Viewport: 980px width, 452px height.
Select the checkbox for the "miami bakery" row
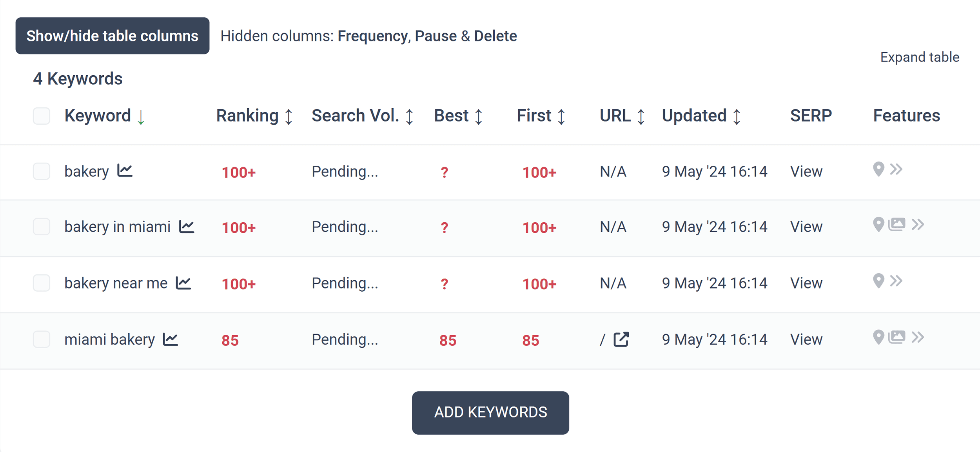(42, 339)
